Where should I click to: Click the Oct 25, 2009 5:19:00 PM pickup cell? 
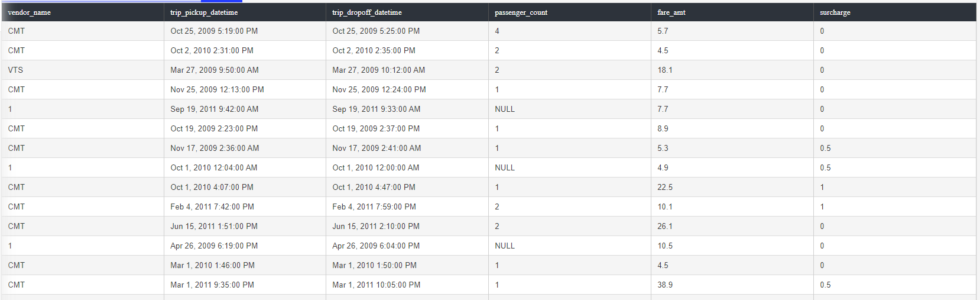pyautogui.click(x=245, y=31)
